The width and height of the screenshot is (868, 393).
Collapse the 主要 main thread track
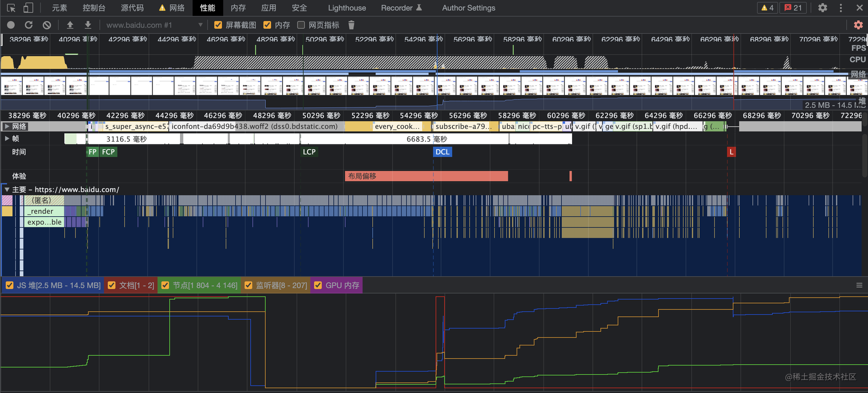(x=7, y=190)
